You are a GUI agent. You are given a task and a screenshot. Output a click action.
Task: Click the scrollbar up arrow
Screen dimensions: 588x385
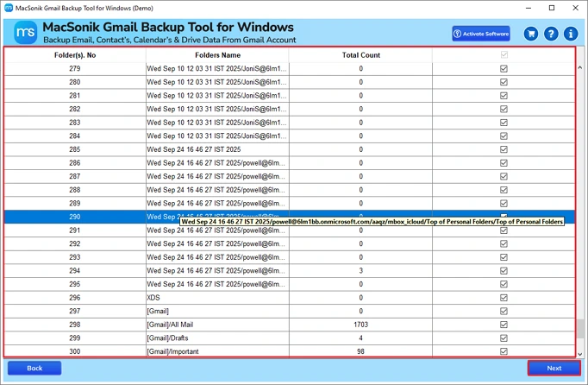579,67
